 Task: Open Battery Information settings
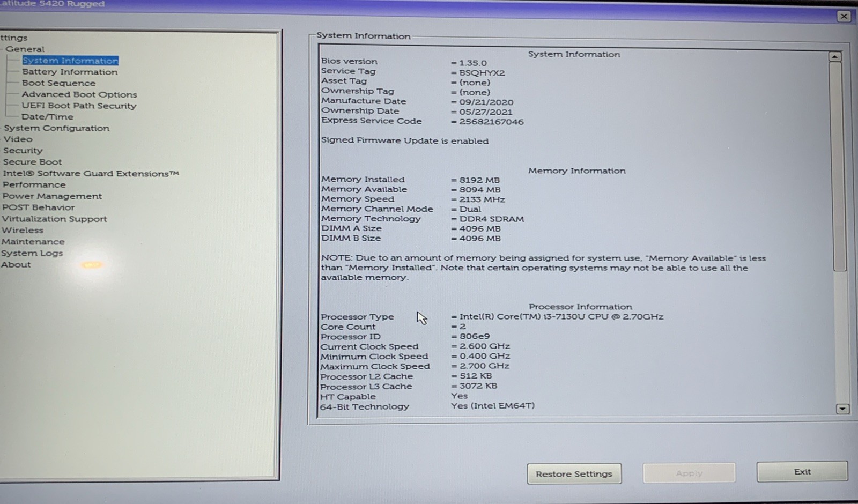70,72
